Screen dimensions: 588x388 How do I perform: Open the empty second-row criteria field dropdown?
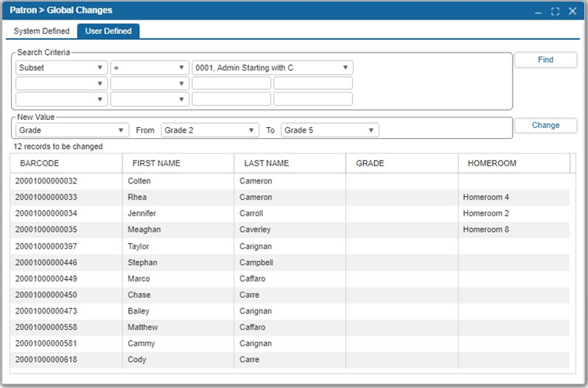coord(61,83)
